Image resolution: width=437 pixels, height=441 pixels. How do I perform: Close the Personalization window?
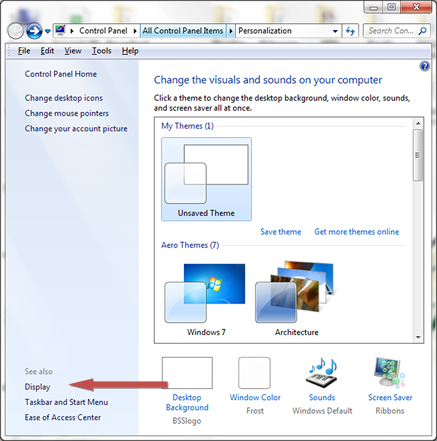(416, 7)
